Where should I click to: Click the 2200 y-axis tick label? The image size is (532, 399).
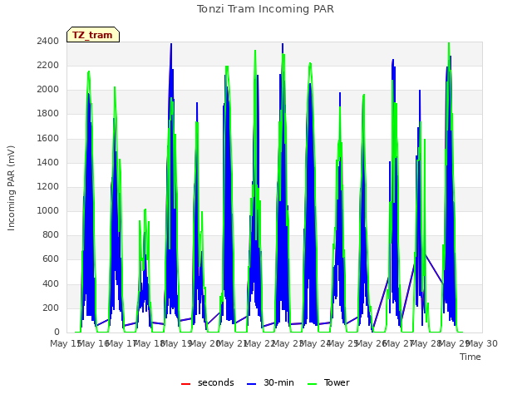[x=48, y=66]
